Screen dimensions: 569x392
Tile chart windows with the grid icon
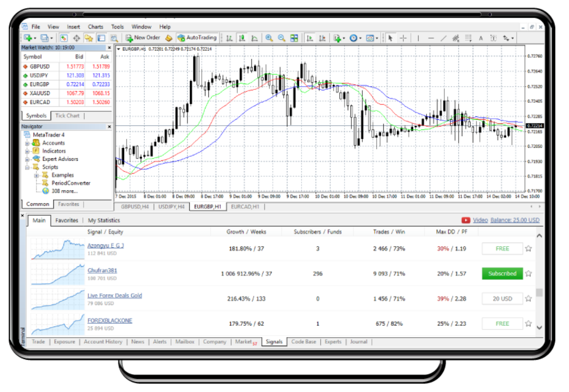294,38
